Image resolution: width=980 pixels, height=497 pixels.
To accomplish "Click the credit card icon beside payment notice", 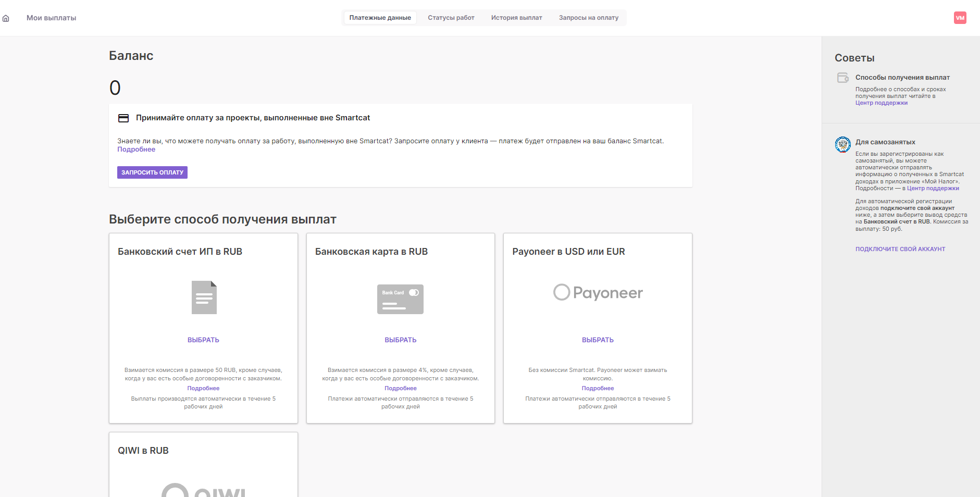I will (x=123, y=118).
